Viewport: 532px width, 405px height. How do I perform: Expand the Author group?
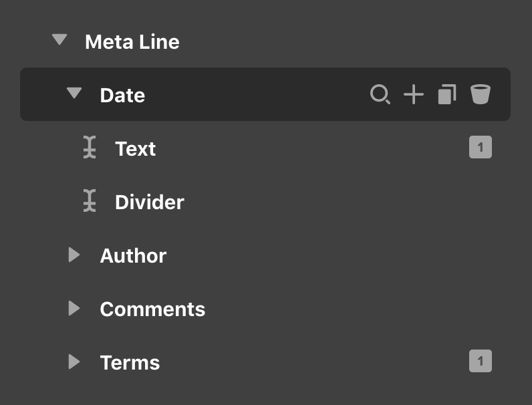74,255
